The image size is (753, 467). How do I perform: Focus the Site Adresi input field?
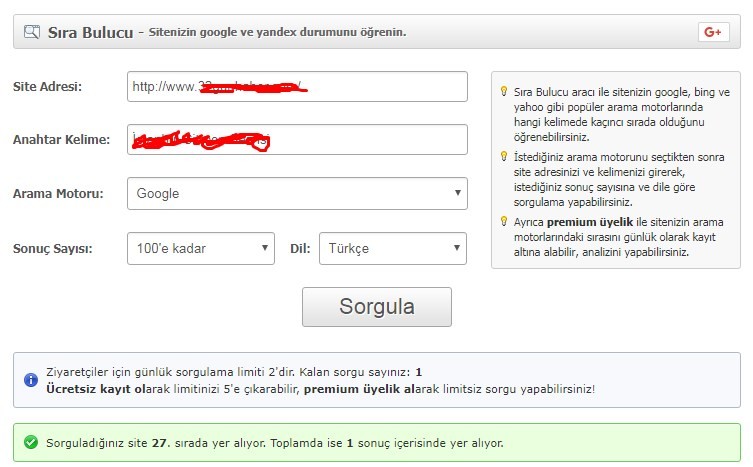(297, 86)
